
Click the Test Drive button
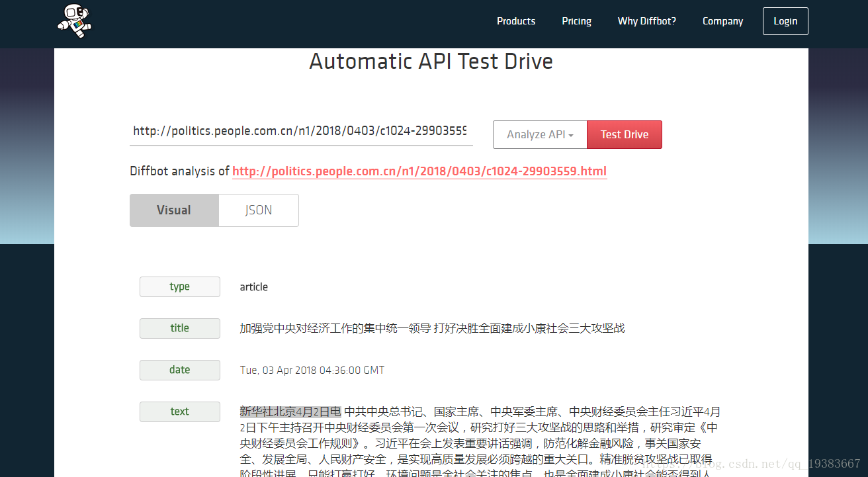pos(625,134)
